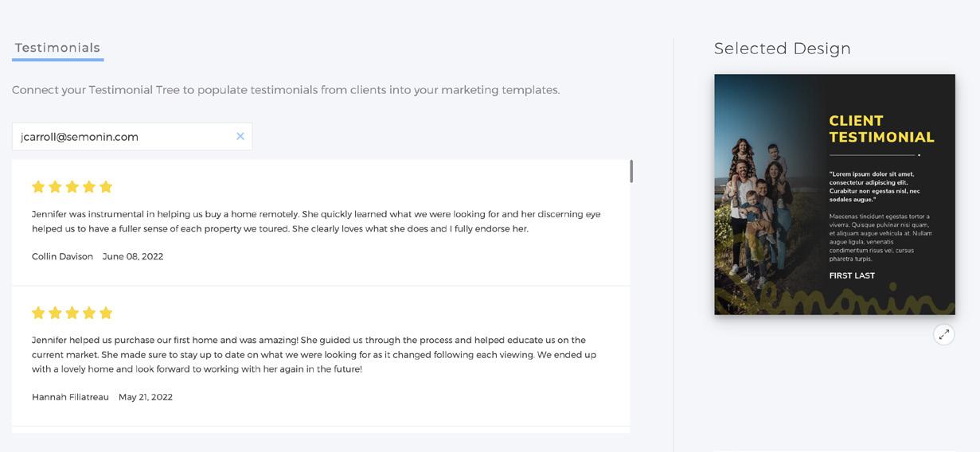The height and width of the screenshot is (452, 980).
Task: Click the June 08, 2022 review date
Action: click(133, 256)
